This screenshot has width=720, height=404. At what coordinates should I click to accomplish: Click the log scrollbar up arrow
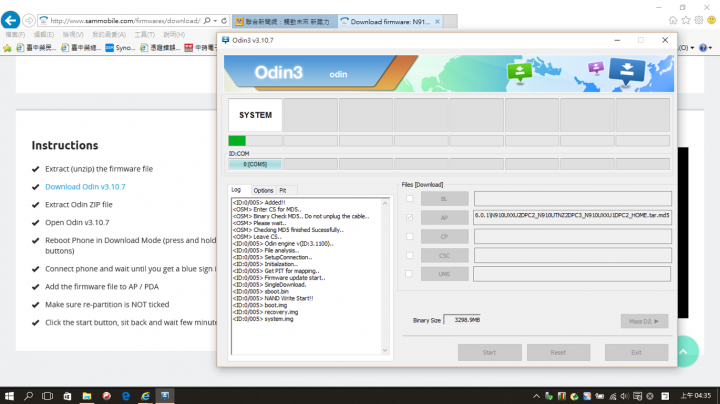tap(385, 202)
